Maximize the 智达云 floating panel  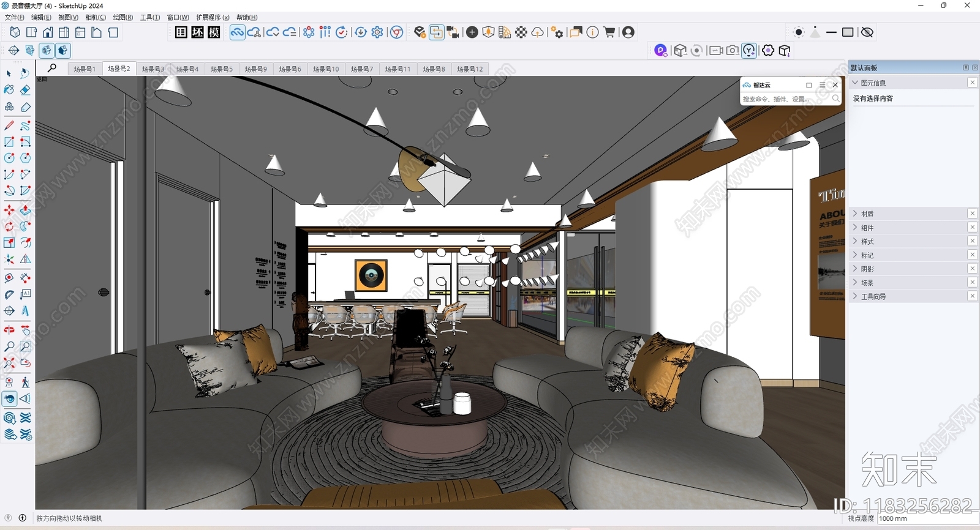(809, 85)
